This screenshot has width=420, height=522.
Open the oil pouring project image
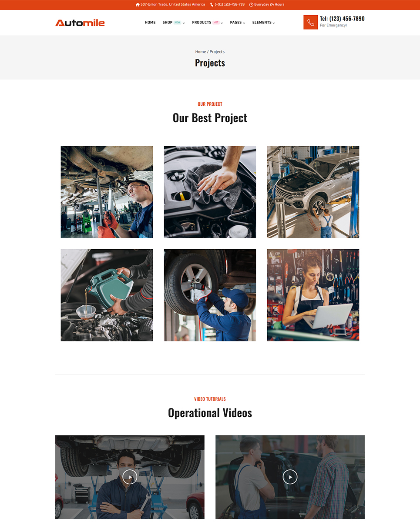[107, 295]
